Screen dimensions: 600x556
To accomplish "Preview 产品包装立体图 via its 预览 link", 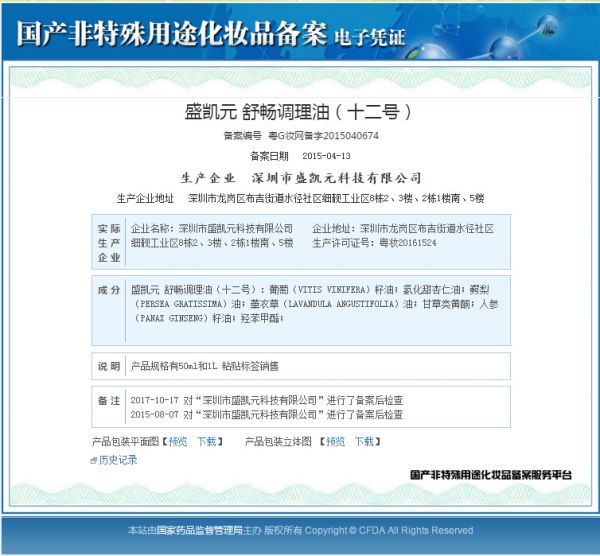I will (335, 442).
